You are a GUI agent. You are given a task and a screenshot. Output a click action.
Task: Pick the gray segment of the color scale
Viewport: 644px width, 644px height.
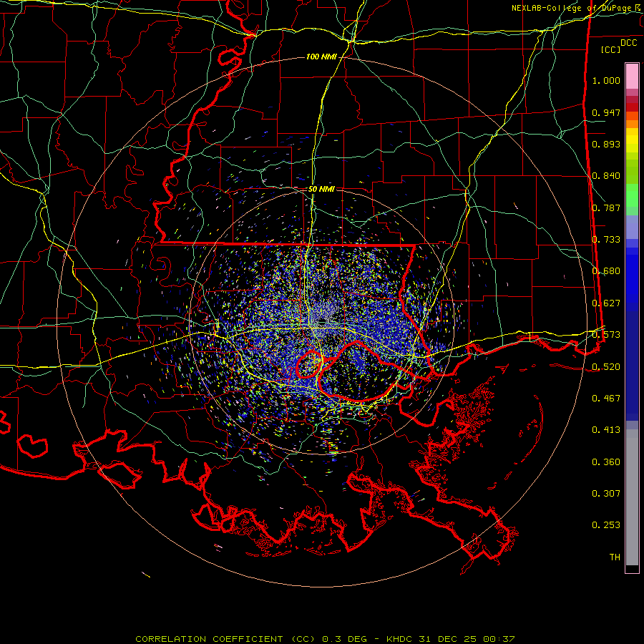632,497
